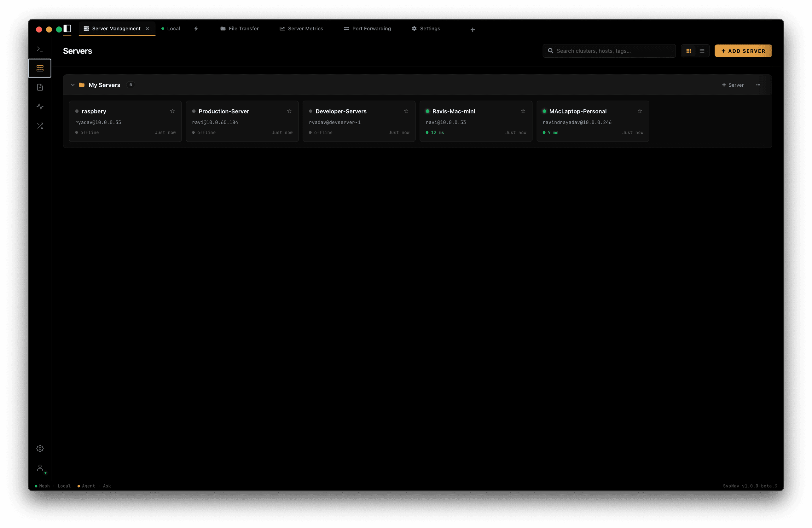The width and height of the screenshot is (812, 528).
Task: Click the My Servers folder icon
Action: [x=82, y=85]
